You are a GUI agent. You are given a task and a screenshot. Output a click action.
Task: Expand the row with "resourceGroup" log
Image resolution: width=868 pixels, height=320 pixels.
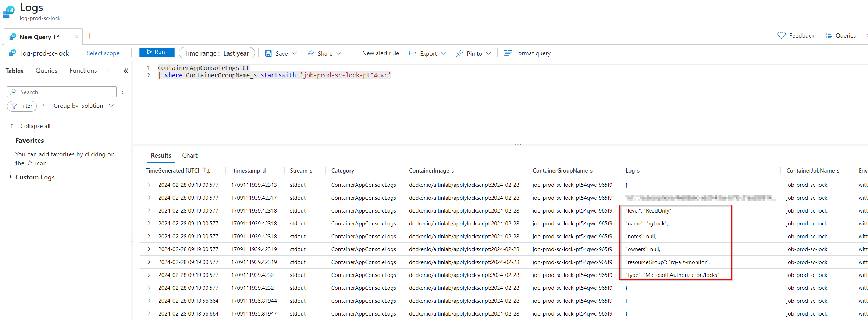(x=149, y=262)
